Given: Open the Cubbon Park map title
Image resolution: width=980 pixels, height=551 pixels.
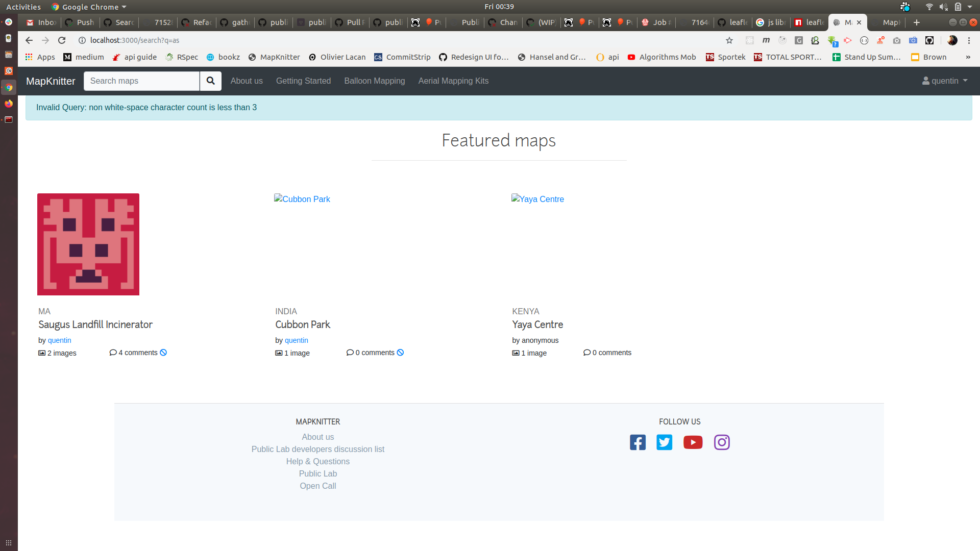Looking at the screenshot, I should (303, 324).
